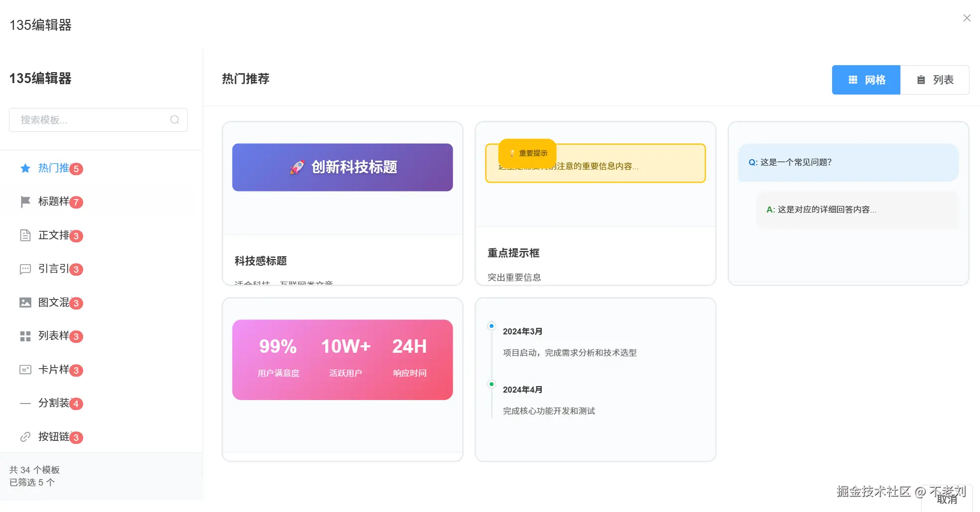Select the 分割装饰 category
Screen dimensions: 980x512
point(54,404)
